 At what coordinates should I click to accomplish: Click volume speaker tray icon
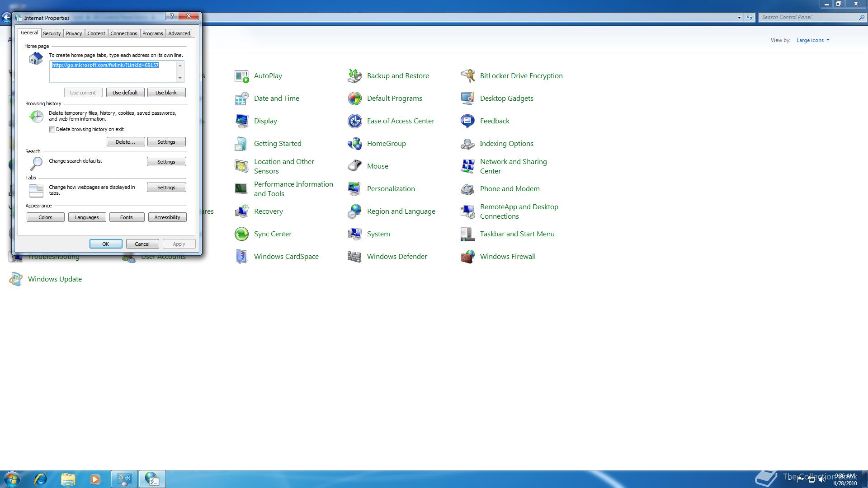[822, 480]
